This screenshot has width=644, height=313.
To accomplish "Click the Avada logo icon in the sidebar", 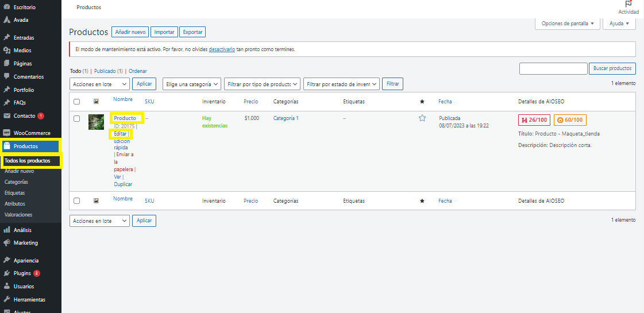I will [7, 20].
